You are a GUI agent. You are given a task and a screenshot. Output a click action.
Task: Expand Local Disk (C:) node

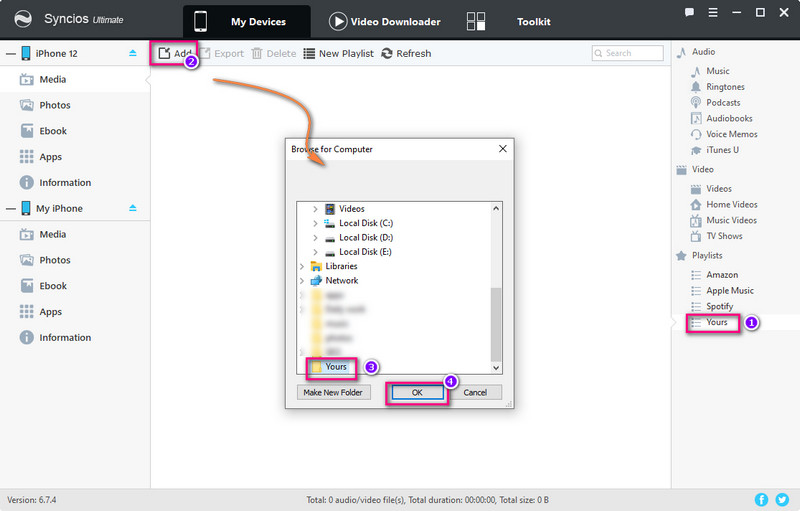(315, 223)
